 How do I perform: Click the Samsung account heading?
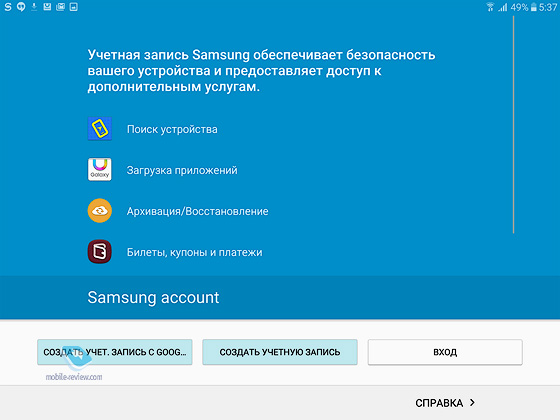tap(153, 298)
